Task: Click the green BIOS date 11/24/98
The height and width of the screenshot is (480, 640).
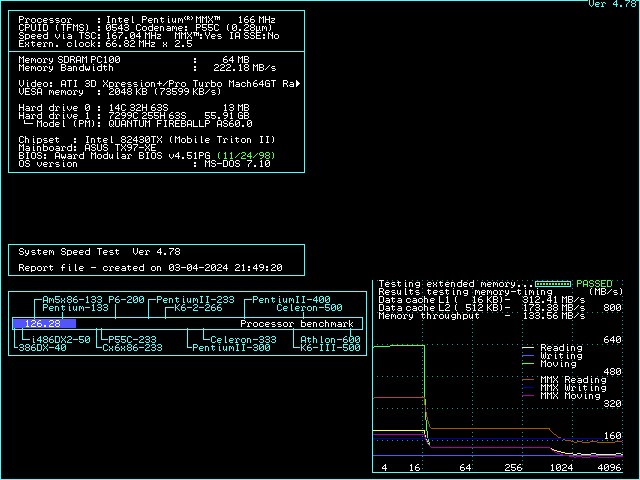Action: point(245,156)
